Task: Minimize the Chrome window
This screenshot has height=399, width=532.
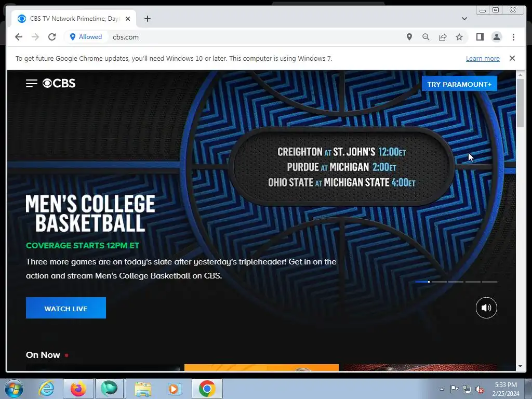Action: [483, 10]
